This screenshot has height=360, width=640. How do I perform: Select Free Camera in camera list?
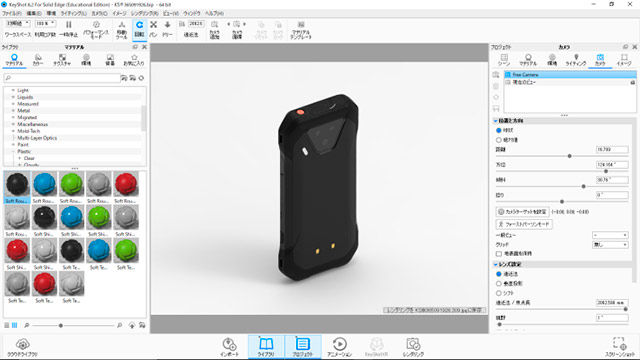570,75
